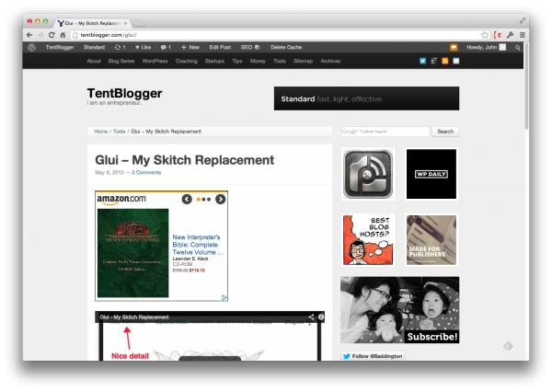This screenshot has width=552, height=392.
Task: Click the email envelope icon in navigation
Action: point(456,61)
